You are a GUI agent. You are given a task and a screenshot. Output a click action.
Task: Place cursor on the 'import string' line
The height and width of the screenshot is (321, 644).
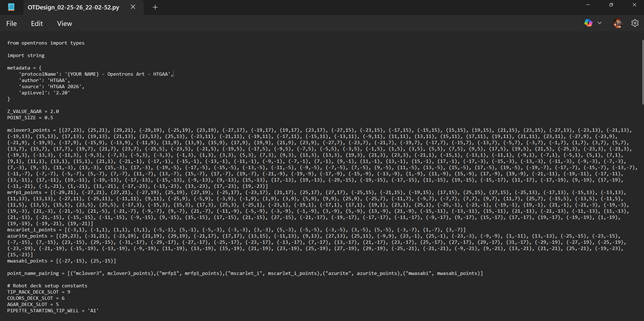26,55
